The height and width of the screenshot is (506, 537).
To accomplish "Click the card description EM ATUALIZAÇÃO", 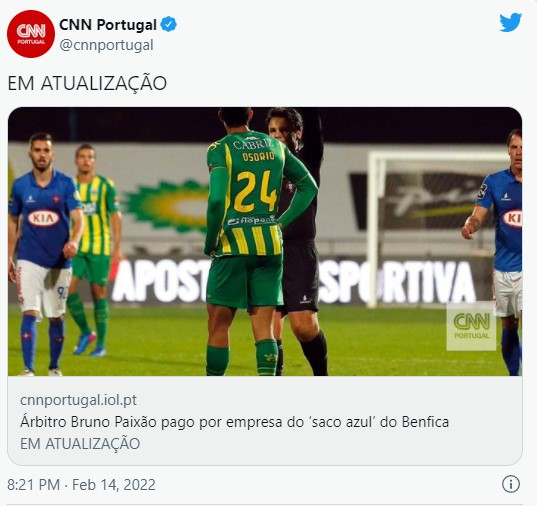I will coord(80,444).
